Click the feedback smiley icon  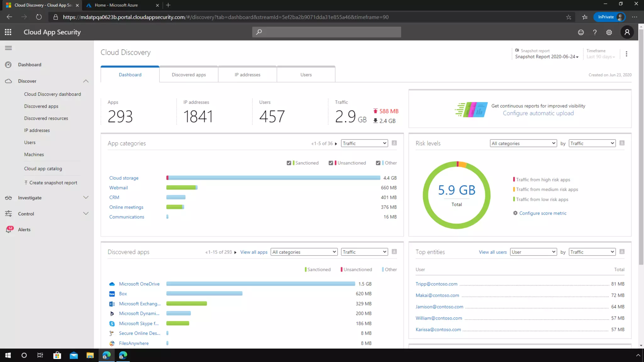tap(581, 32)
